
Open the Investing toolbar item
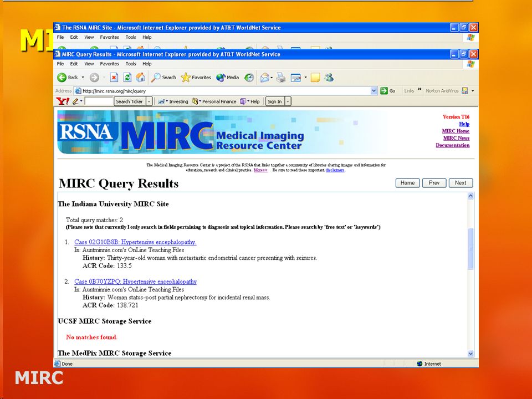coord(173,101)
